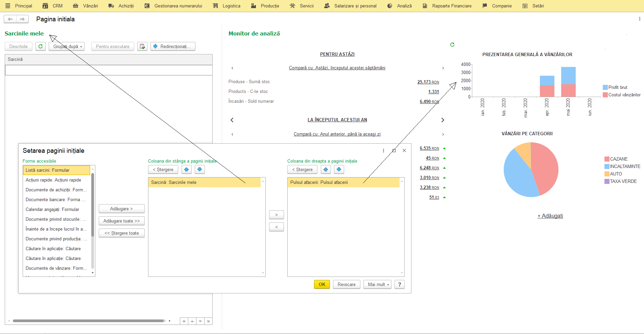Click the CAZANE pie legend swatch
Viewport: 644px width, 334px height.
607,159
